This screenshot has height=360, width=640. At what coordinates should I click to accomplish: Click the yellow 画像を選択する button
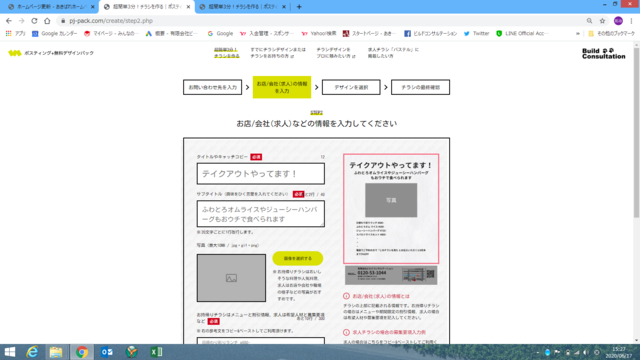(x=298, y=258)
